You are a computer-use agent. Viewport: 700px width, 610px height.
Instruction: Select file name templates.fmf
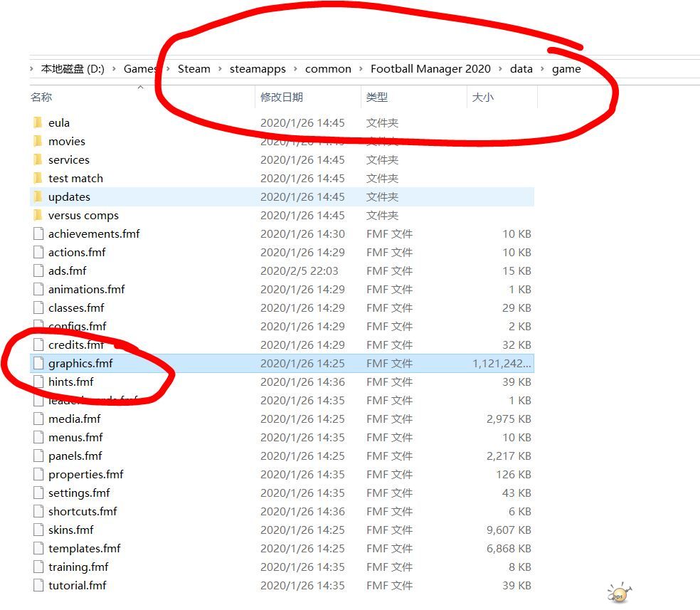pyautogui.click(x=85, y=548)
